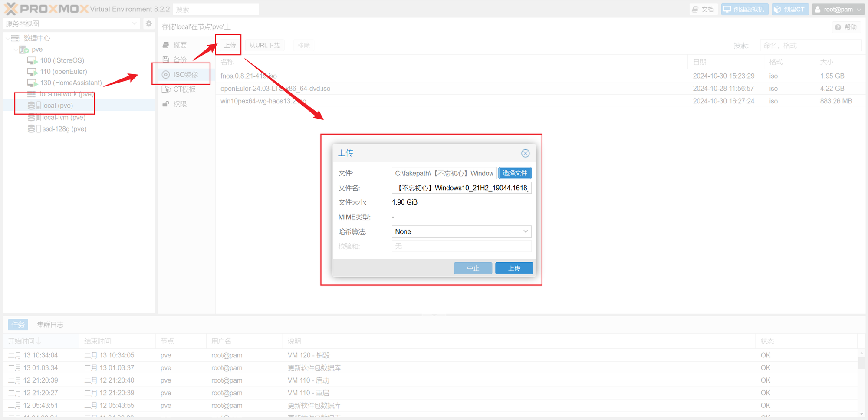Select ssd-128g (pve) storage icon
This screenshot has width=868, height=420.
point(32,129)
